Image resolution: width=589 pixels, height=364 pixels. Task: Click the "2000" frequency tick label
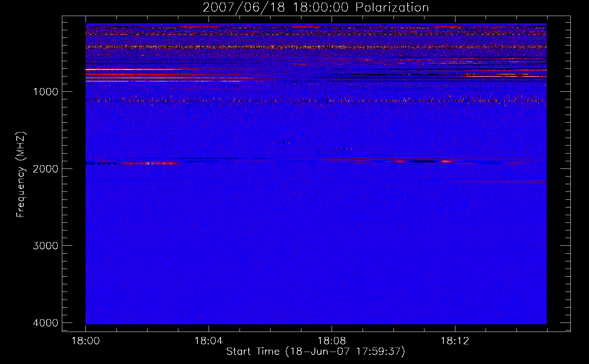(x=46, y=169)
